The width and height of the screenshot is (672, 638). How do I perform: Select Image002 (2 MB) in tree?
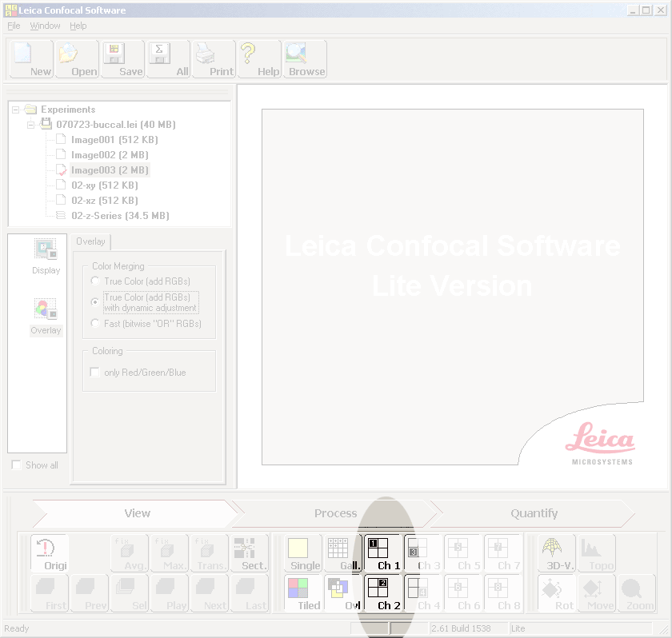pyautogui.click(x=110, y=155)
